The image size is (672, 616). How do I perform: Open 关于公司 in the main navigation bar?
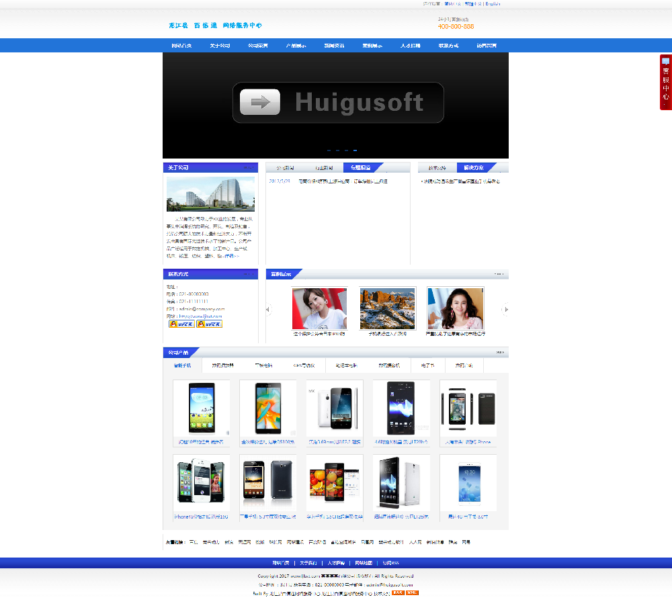[x=220, y=46]
